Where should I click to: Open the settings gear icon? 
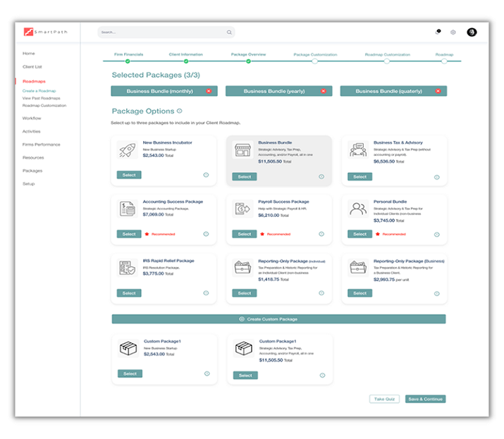453,32
